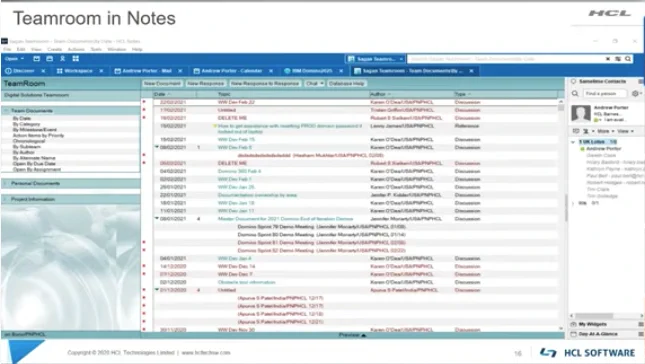The height and width of the screenshot is (364, 645).
Task: Switch to the Discover tab
Action: coord(23,71)
